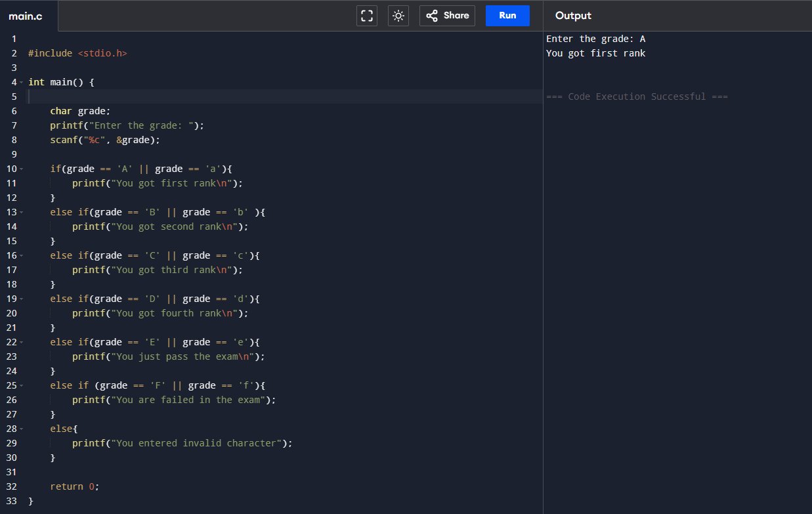
Task: Toggle the light/dark theme sun icon
Action: point(398,16)
